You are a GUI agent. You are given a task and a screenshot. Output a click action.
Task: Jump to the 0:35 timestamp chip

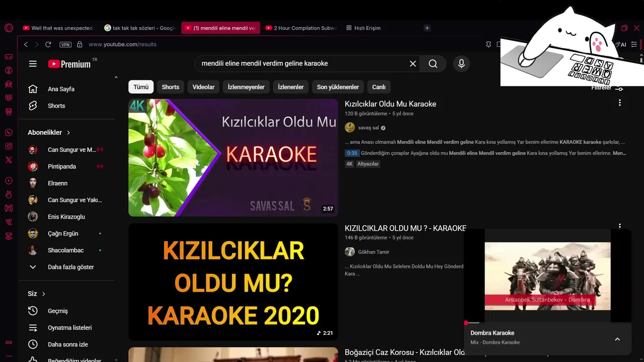(352, 153)
